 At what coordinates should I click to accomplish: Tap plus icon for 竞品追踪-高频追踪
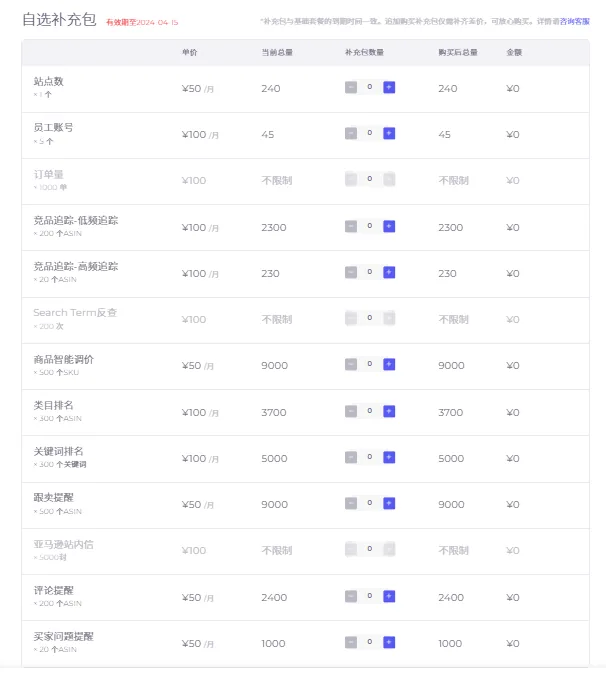pos(389,272)
